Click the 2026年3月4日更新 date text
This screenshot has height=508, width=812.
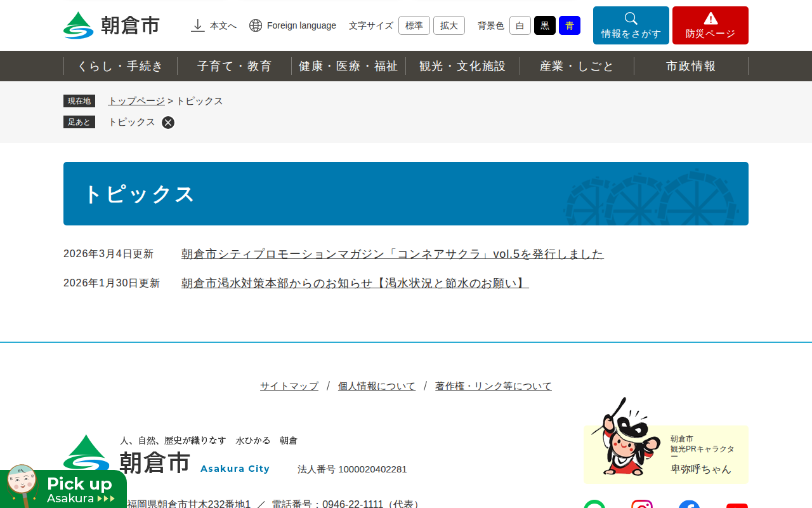(108, 254)
